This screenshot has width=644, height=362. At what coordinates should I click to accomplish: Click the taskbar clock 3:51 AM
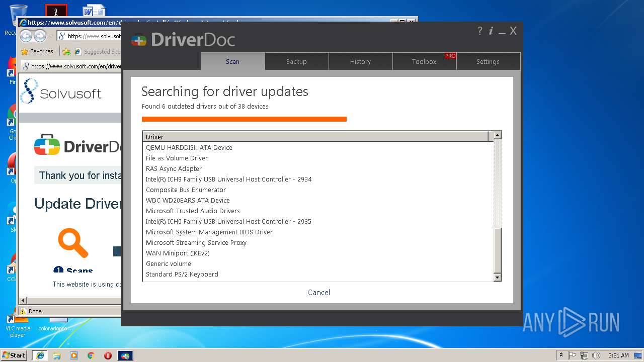618,355
